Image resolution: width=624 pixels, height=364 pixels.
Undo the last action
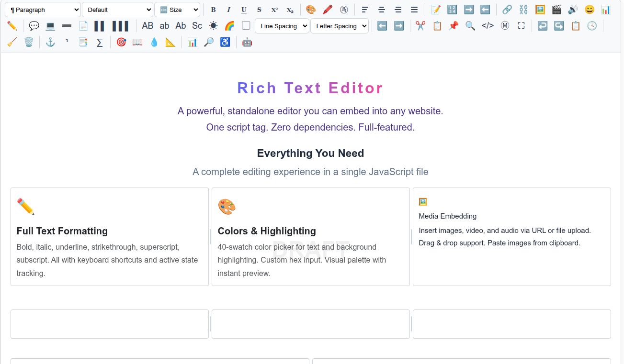(x=542, y=26)
